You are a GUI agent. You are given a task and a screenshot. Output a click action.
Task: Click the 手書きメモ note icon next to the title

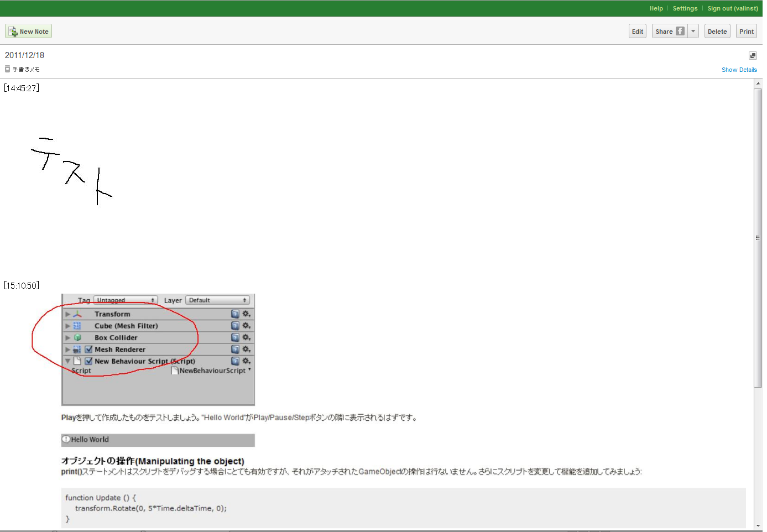pyautogui.click(x=7, y=69)
